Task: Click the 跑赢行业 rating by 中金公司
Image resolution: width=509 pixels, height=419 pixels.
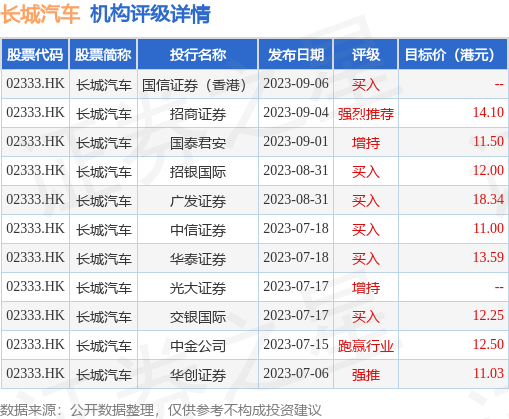Action: point(366,346)
